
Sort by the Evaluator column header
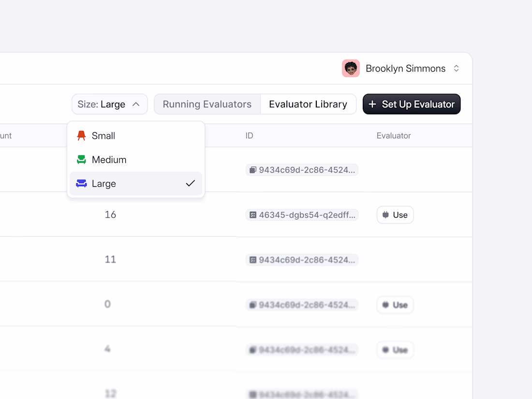pos(394,136)
